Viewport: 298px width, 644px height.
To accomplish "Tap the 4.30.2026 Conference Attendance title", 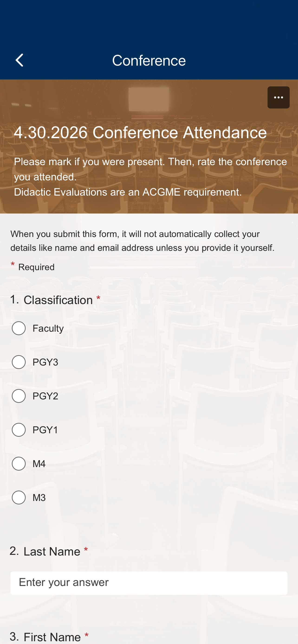I will [x=140, y=133].
